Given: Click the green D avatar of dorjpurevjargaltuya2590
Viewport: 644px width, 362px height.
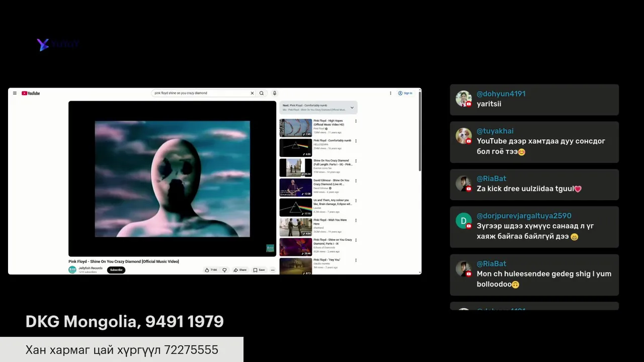Looking at the screenshot, I should 463,221.
